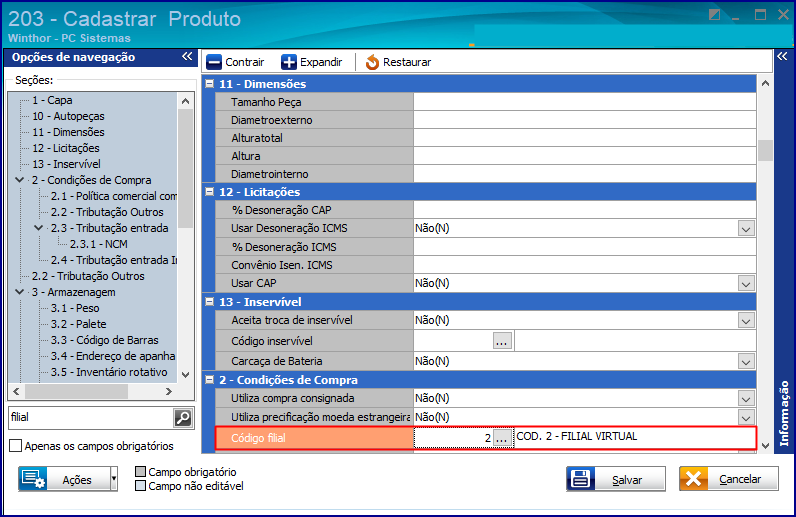Image resolution: width=796 pixels, height=517 pixels.
Task: Click the filial search input field
Action: click(91, 417)
